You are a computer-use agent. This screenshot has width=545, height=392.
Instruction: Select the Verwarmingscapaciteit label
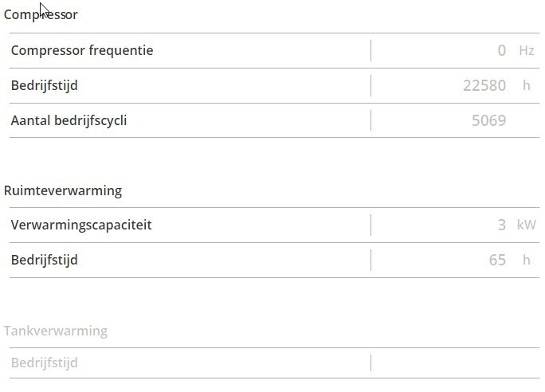pyautogui.click(x=81, y=225)
